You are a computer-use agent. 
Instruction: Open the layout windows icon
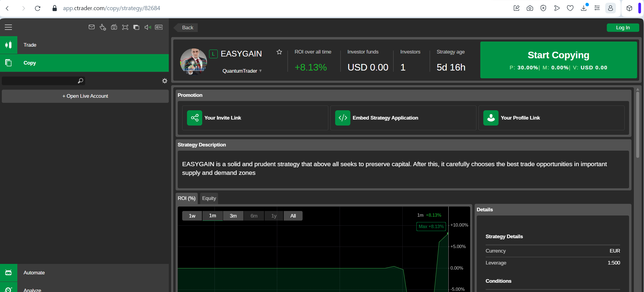[136, 27]
